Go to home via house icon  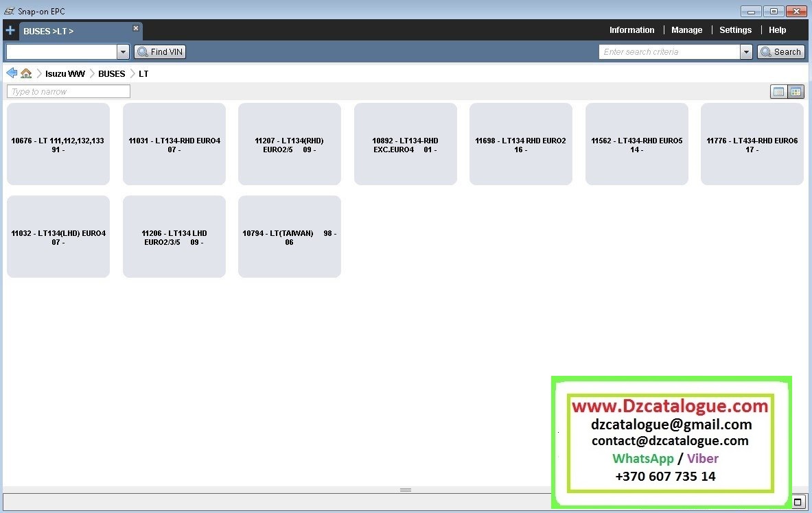coord(26,73)
